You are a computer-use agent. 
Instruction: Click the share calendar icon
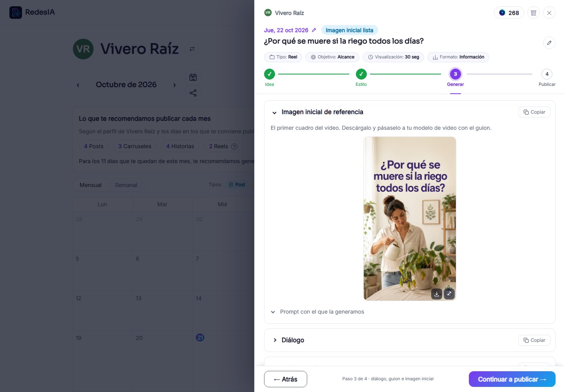(x=193, y=93)
